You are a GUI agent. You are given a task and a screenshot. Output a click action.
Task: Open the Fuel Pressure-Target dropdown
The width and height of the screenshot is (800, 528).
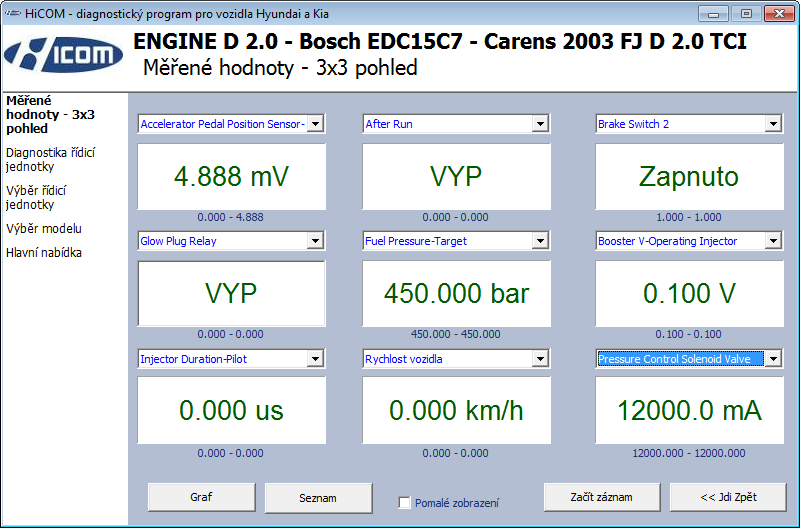point(540,241)
